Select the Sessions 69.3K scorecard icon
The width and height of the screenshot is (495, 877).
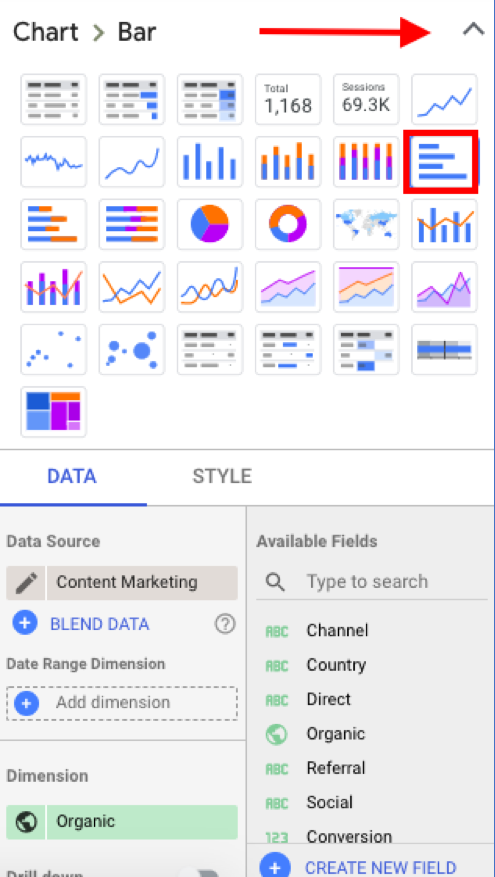(x=366, y=99)
